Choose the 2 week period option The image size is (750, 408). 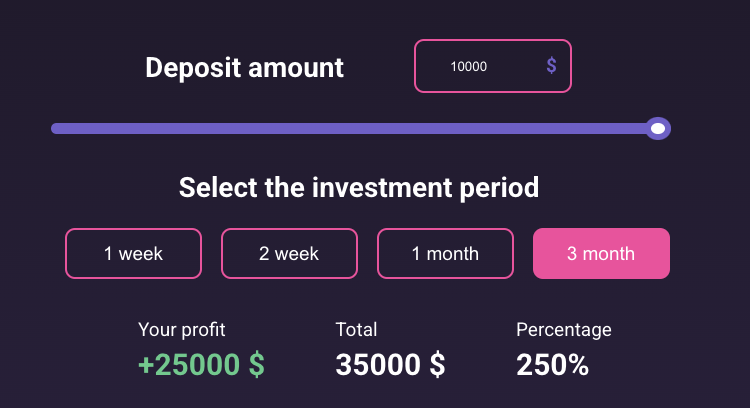tap(289, 254)
